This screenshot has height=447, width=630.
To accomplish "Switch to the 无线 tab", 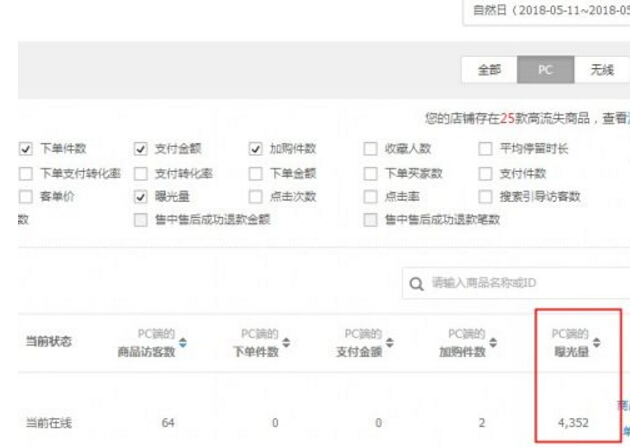I will (601, 70).
